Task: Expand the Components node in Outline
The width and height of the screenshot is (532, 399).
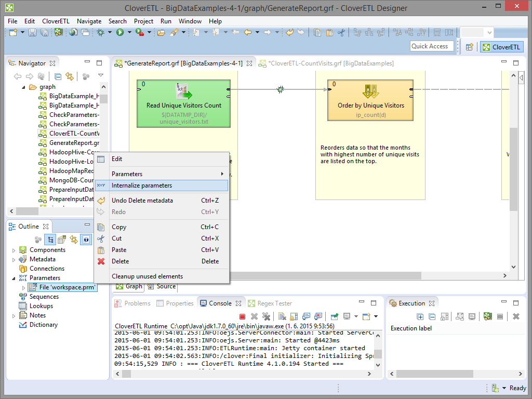Action: (14, 250)
